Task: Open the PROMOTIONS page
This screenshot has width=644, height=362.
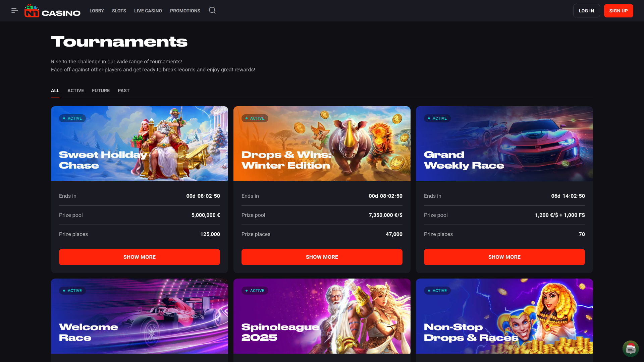Action: (x=185, y=11)
